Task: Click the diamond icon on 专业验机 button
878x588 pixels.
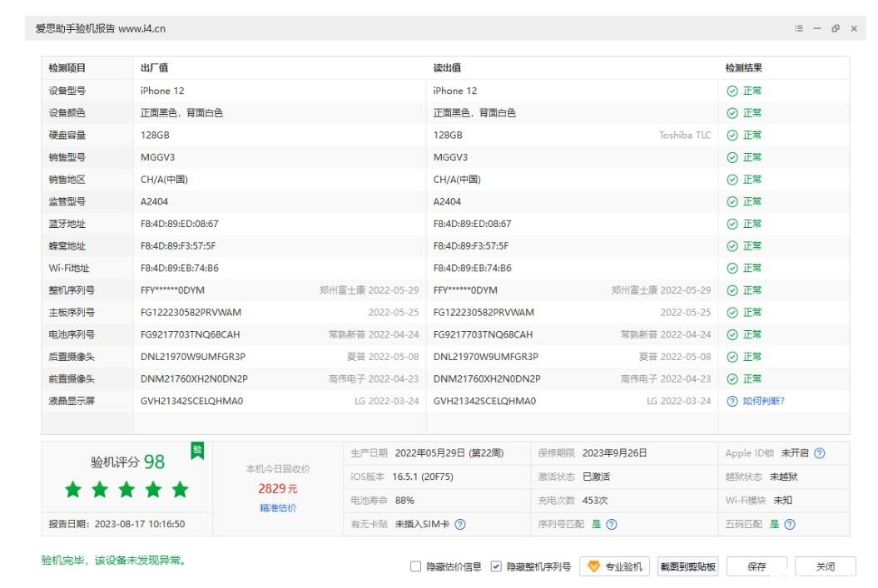Action: click(593, 566)
